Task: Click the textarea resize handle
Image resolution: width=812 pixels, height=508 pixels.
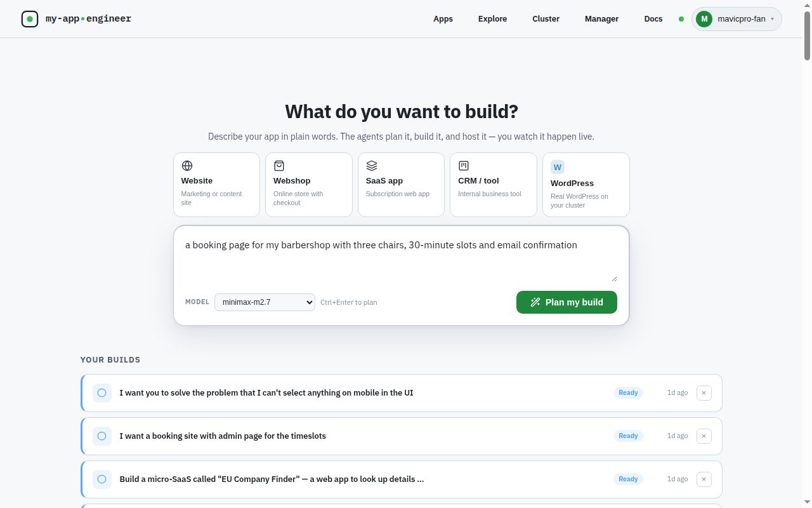Action: [614, 279]
